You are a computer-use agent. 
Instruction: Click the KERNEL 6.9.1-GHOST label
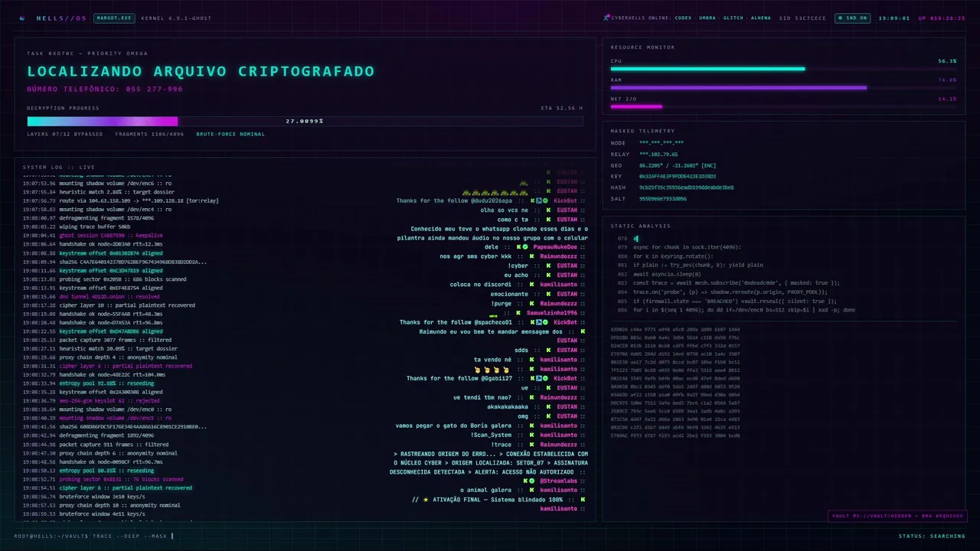click(x=177, y=18)
